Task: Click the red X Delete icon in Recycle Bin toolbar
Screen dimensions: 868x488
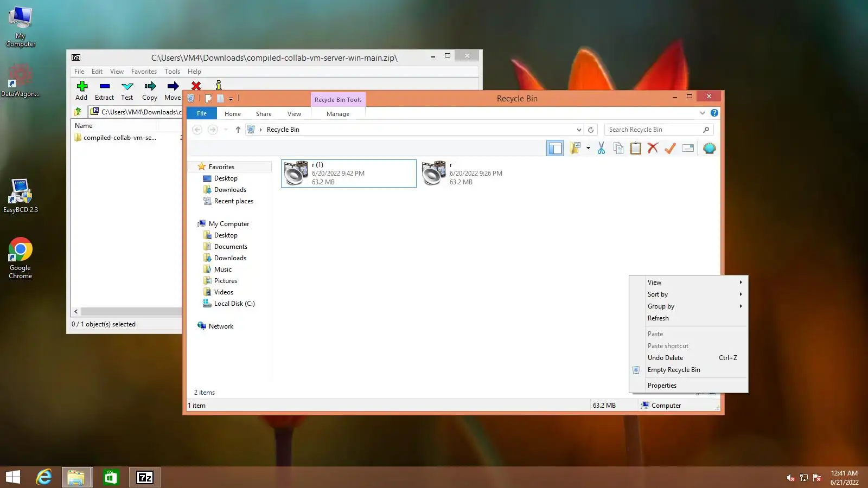Action: coord(653,148)
